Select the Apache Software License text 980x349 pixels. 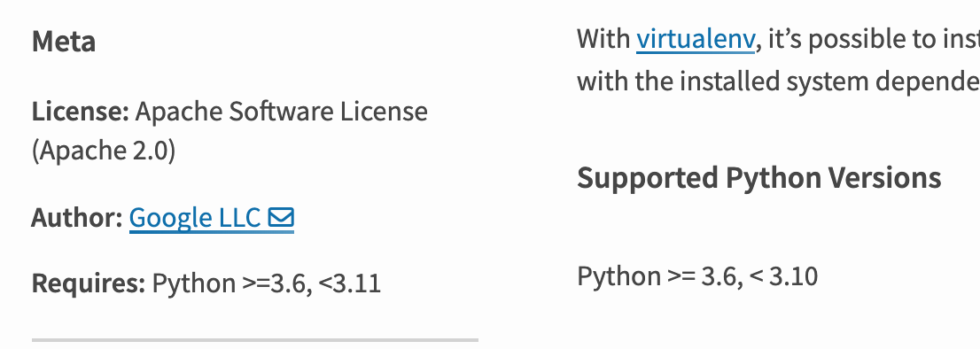281,112
